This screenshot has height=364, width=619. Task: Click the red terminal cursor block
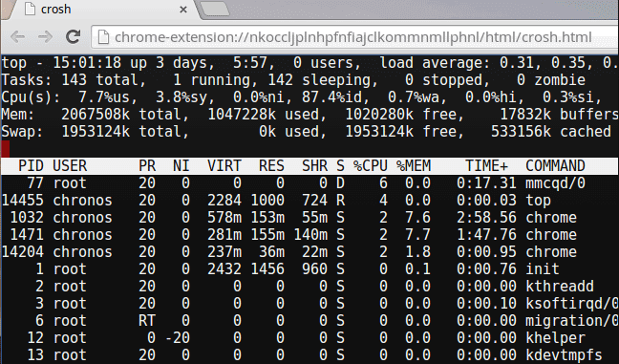6,149
